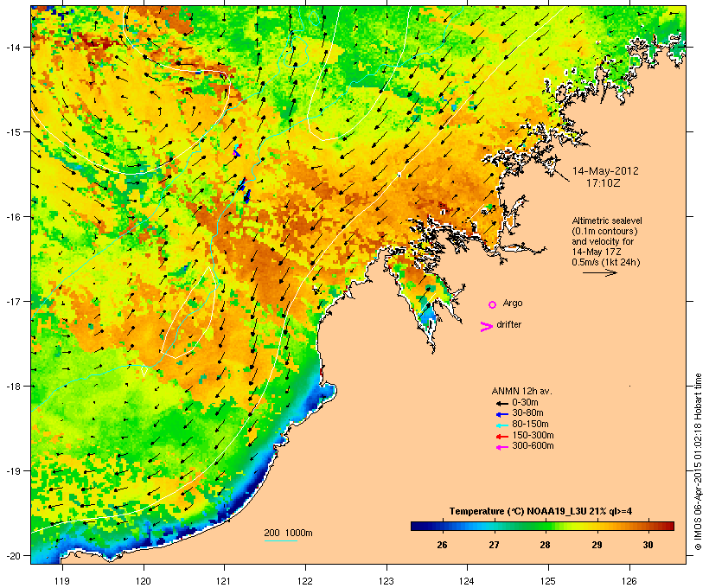Click the '(0.1m contours)' text line
Image resolution: width=709 pixels, height=588 pixels.
[x=604, y=231]
